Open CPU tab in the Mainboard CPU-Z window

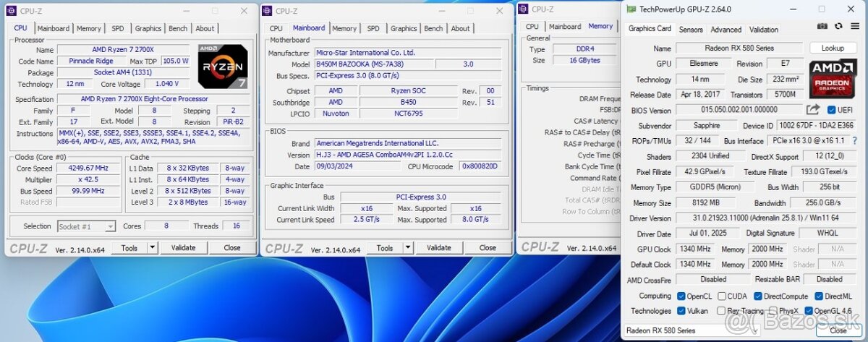(x=276, y=28)
